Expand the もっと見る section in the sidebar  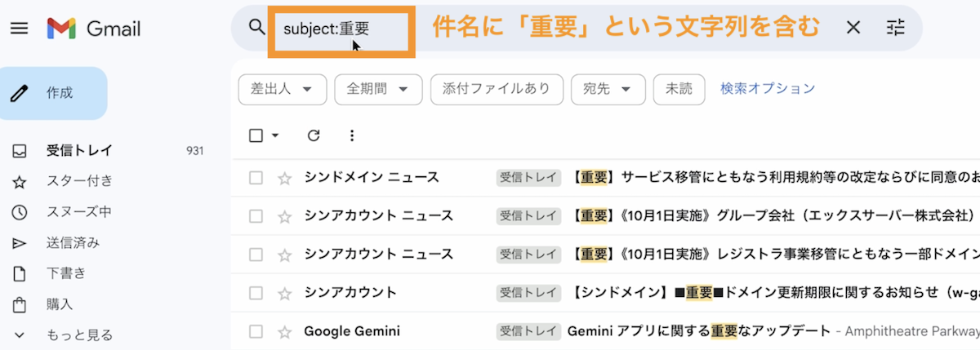tap(78, 335)
